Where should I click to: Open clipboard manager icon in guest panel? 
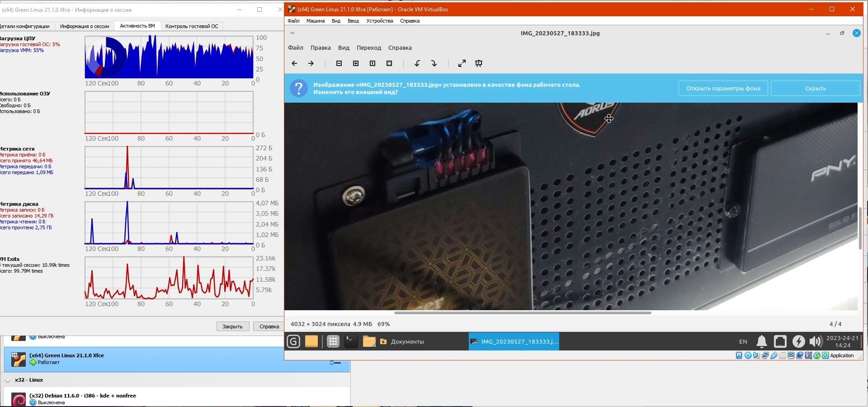tap(780, 341)
